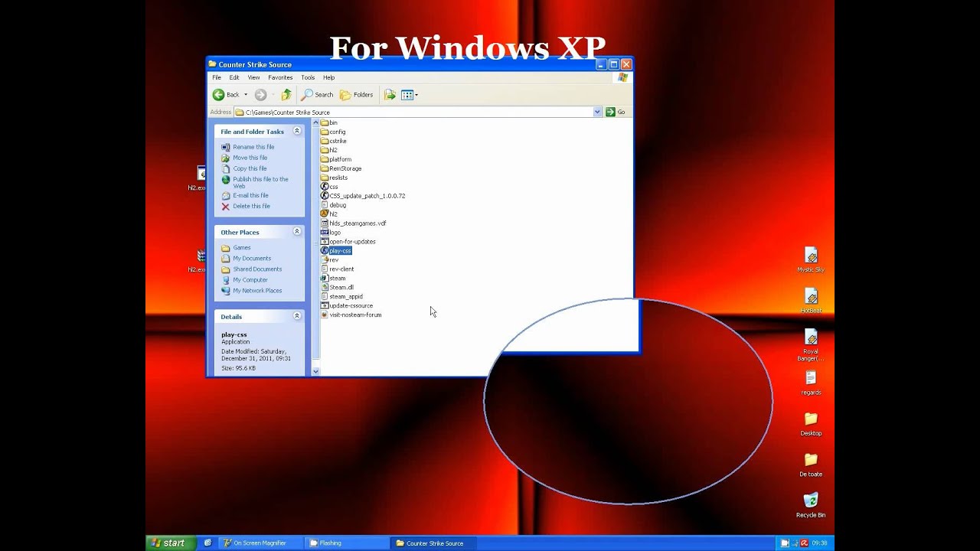This screenshot has width=980, height=551.
Task: Select the cstrike folder icon
Action: [x=324, y=141]
